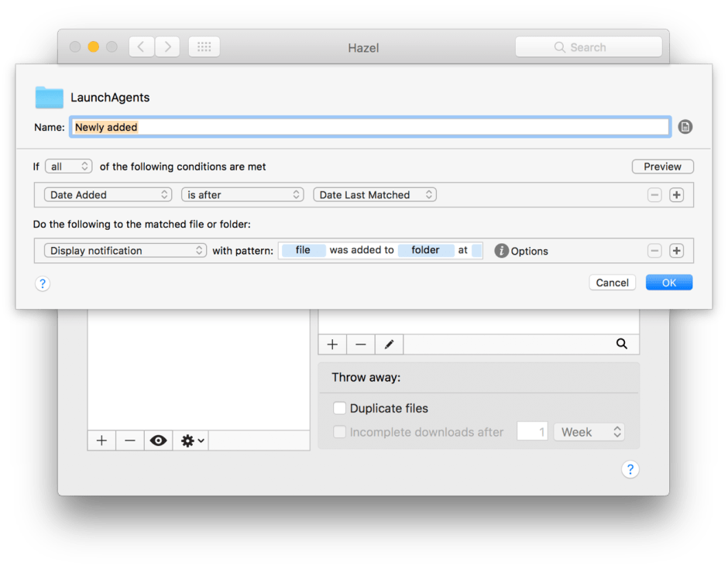728x569 pixels.
Task: Click the help question mark in rule sheet
Action: [x=43, y=284]
